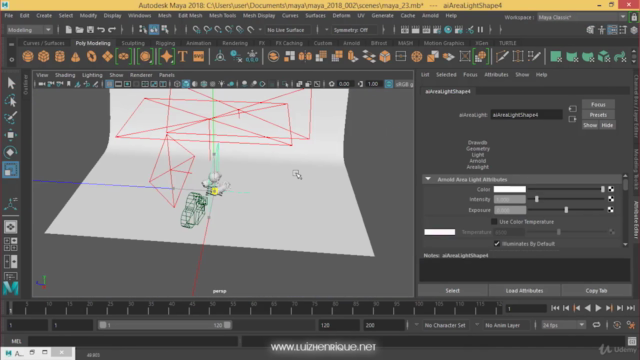640x360 pixels.
Task: Open the Modeling menu set dropdown
Action: 29,30
